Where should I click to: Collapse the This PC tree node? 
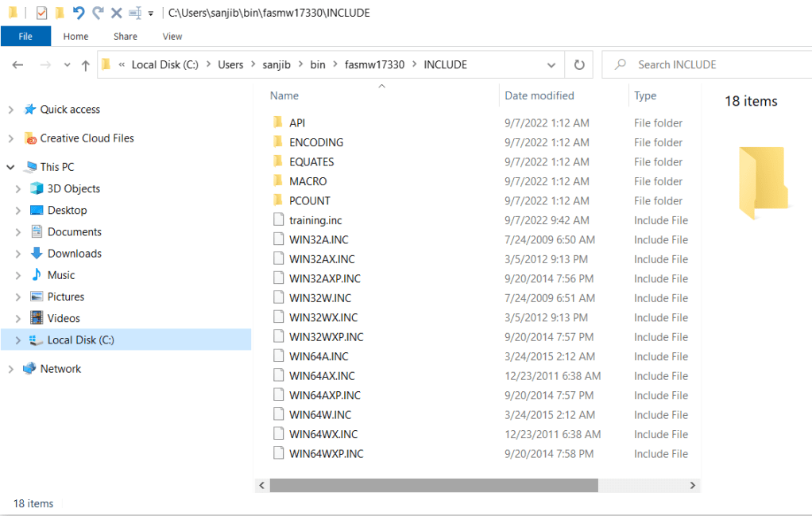tap(10, 167)
